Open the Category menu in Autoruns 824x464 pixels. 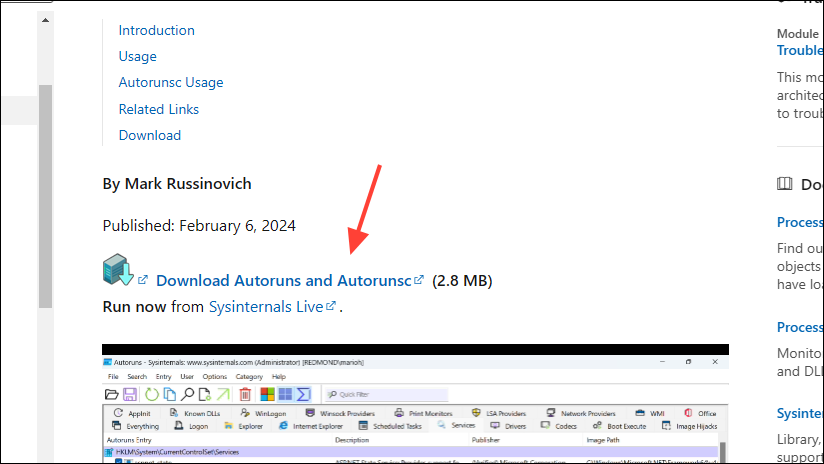[249, 377]
